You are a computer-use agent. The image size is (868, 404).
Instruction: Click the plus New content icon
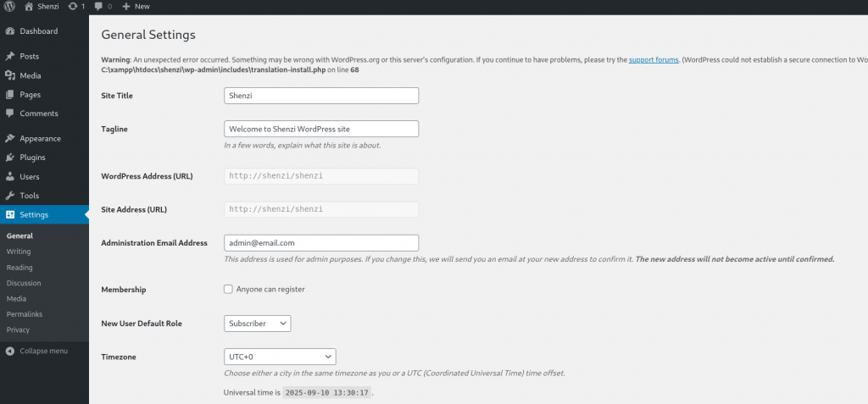(x=126, y=6)
